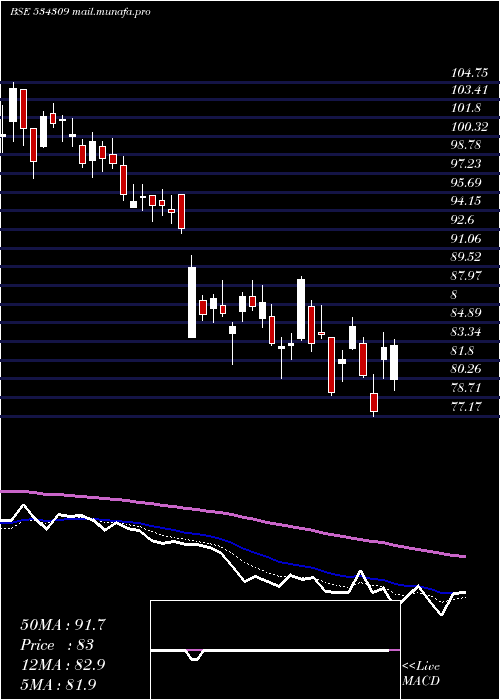The width and height of the screenshot is (500, 700).
Task: Select the 87.97 price axis label
Action: point(467,275)
